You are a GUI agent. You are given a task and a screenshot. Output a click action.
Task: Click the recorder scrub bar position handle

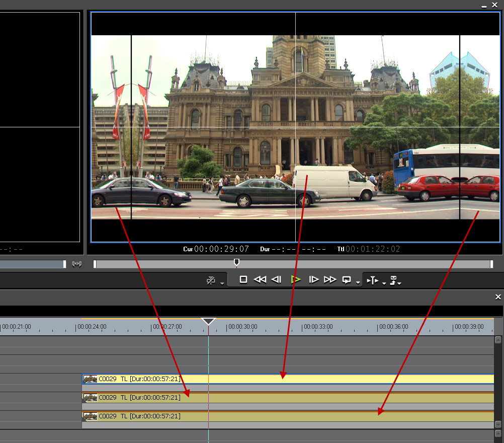point(236,262)
